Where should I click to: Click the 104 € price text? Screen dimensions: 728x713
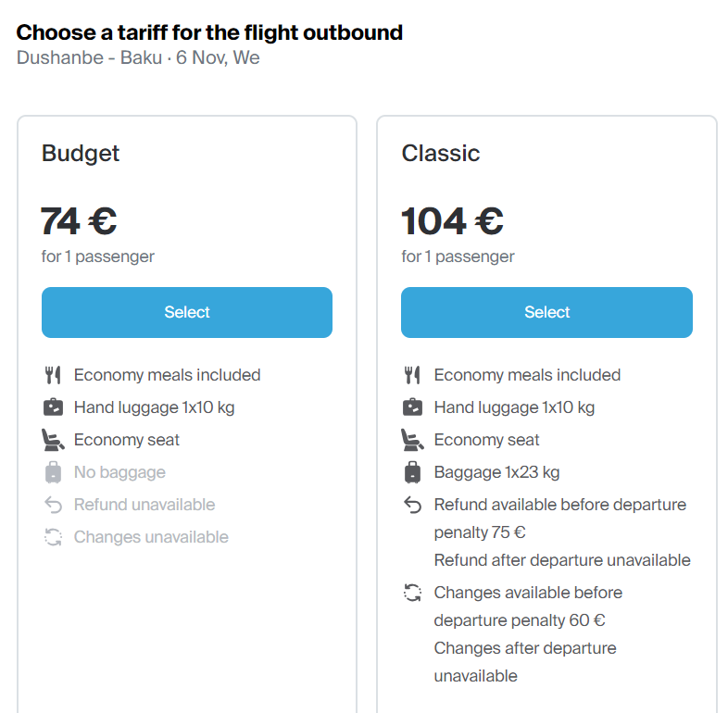tap(452, 221)
